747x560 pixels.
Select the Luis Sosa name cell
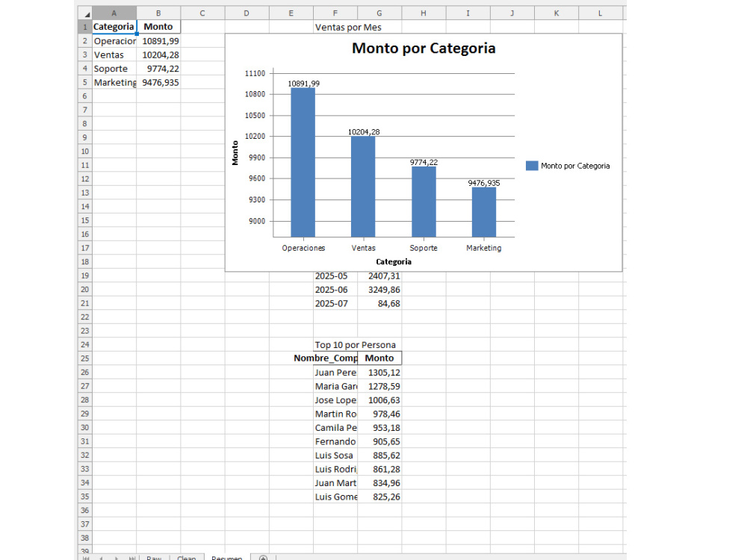(x=335, y=455)
